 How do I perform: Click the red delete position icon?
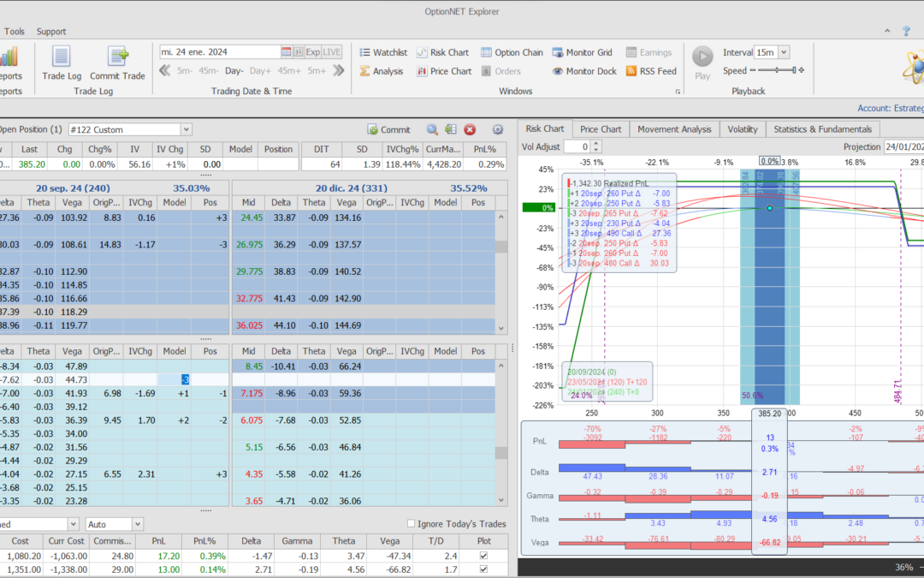click(x=470, y=129)
